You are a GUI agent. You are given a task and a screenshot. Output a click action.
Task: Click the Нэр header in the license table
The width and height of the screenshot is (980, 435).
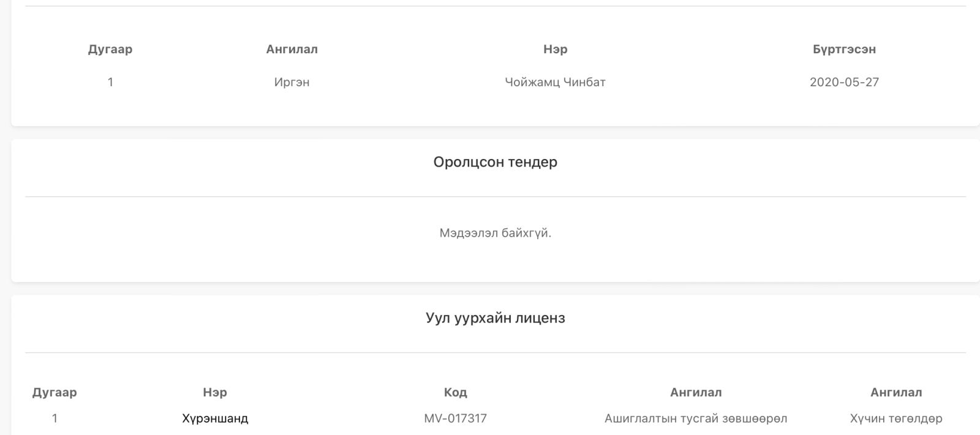[215, 392]
